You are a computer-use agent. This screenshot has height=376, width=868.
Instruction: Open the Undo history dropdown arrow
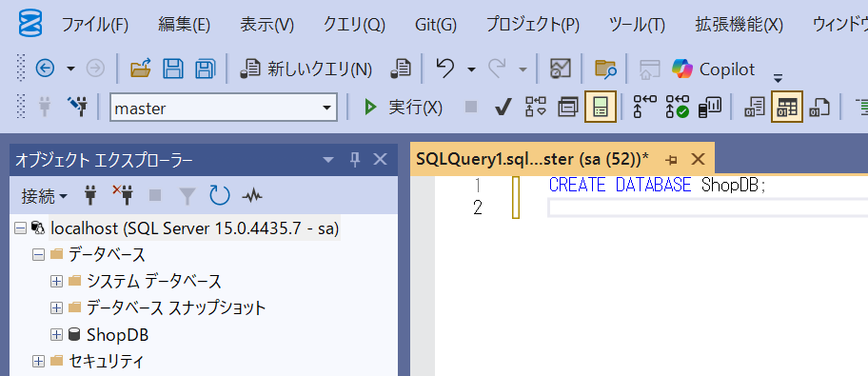[x=471, y=69]
